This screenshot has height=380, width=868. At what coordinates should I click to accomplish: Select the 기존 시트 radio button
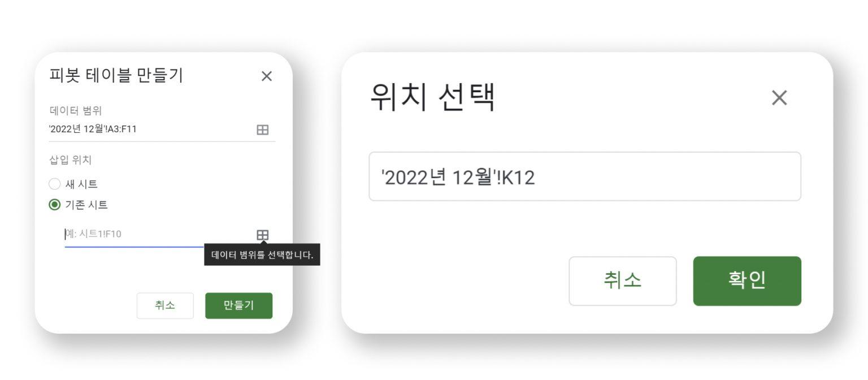coord(55,205)
